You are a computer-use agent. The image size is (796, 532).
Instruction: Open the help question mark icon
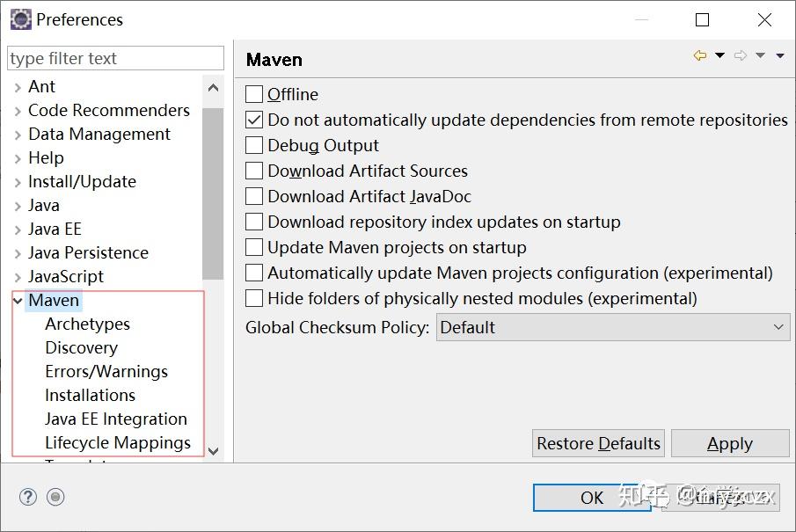coord(28,497)
